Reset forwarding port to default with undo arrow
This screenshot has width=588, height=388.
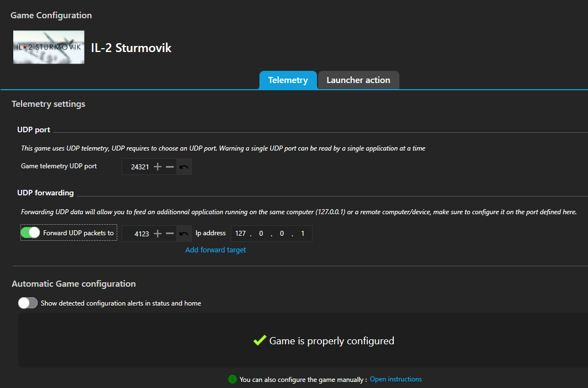tap(184, 234)
